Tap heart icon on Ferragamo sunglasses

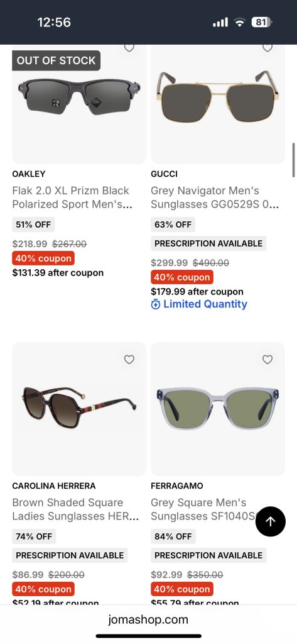click(x=267, y=359)
